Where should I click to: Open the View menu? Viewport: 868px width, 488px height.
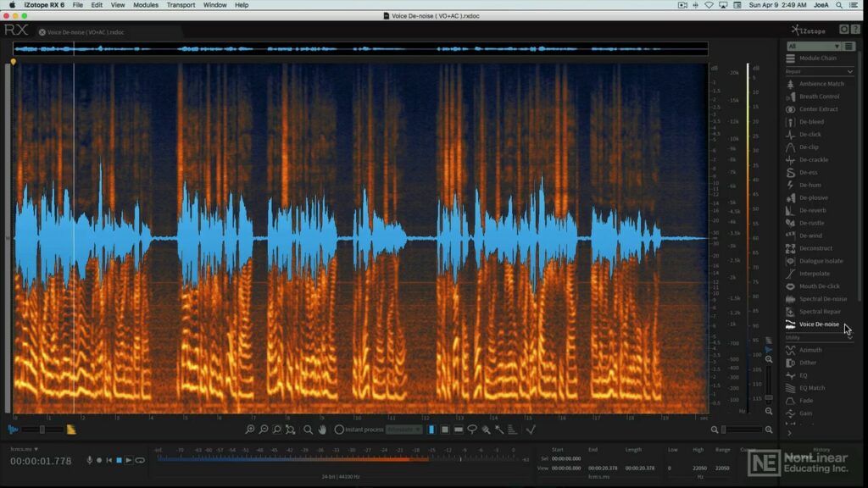click(118, 5)
